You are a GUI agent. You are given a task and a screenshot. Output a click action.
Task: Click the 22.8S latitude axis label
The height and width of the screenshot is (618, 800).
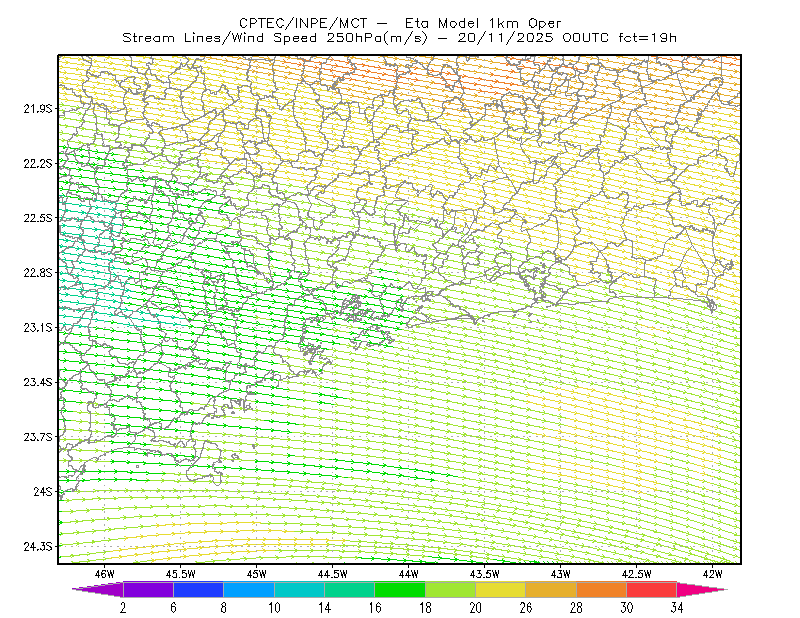click(38, 273)
